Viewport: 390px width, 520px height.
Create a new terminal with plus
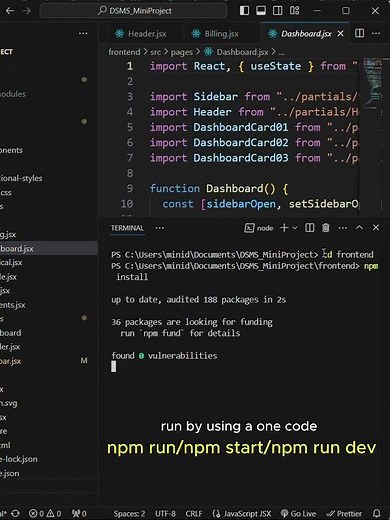[x=284, y=228]
